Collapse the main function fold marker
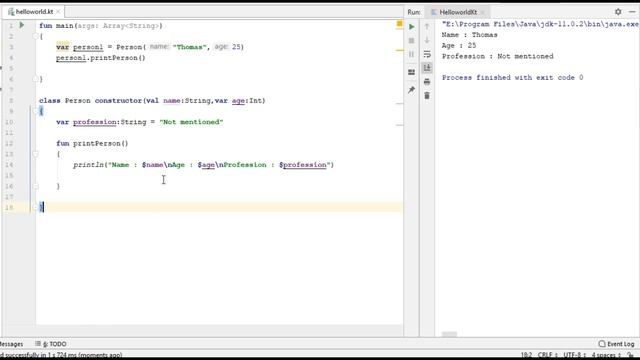640x360 pixels. 36,36
